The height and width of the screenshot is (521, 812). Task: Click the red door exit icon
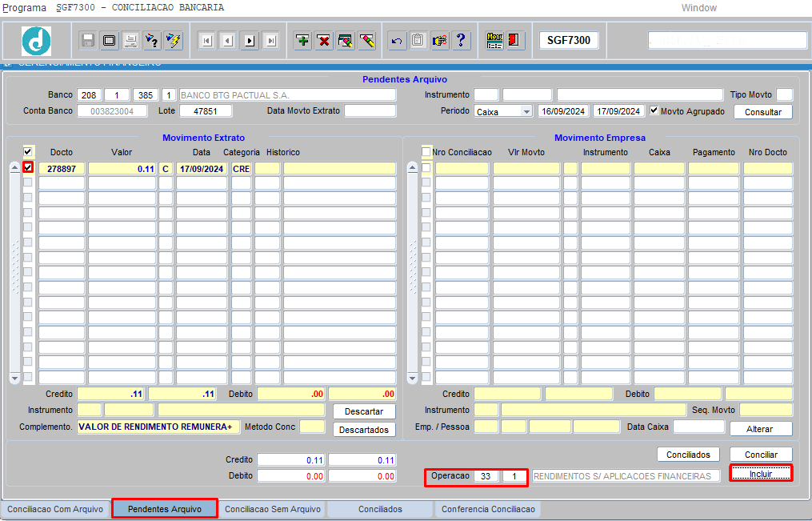[x=514, y=40]
